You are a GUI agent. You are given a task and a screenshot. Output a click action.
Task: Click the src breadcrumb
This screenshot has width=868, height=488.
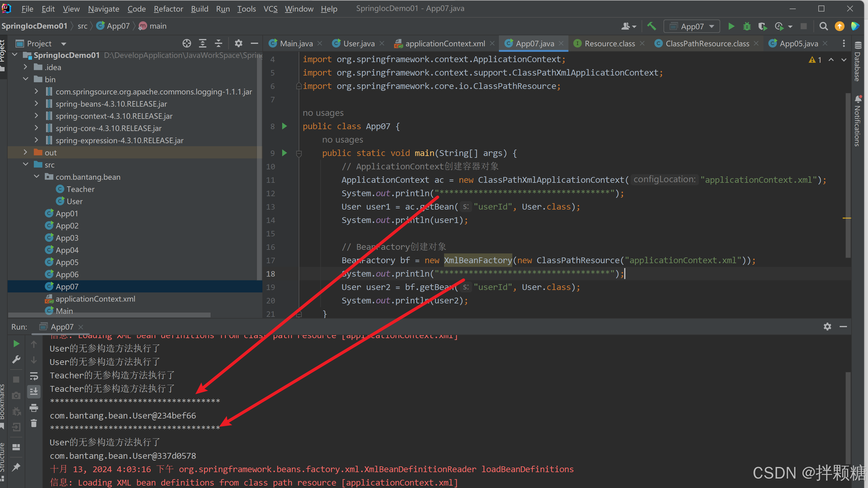click(x=82, y=26)
